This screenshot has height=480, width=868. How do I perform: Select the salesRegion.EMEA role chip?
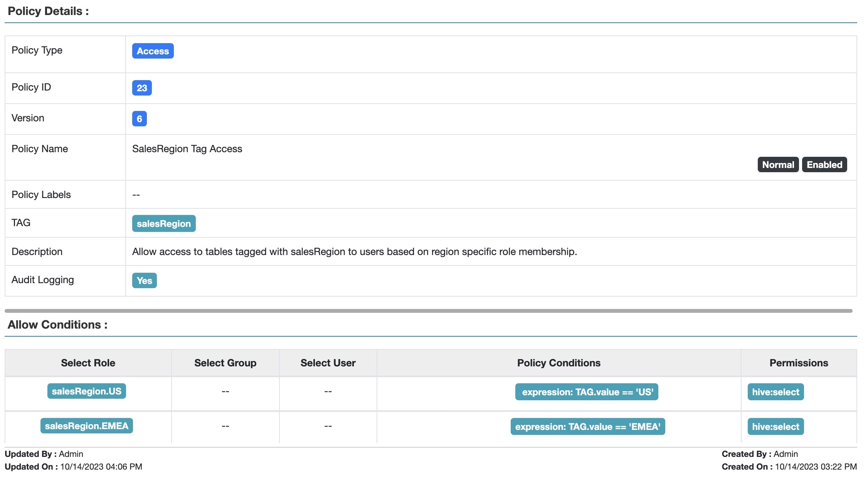[x=86, y=426]
